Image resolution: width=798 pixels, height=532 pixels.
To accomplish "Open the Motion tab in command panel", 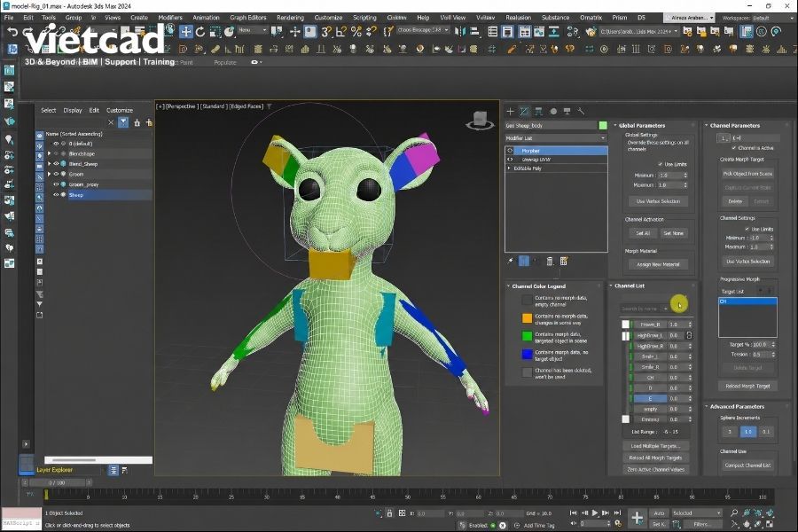I will click(x=553, y=111).
